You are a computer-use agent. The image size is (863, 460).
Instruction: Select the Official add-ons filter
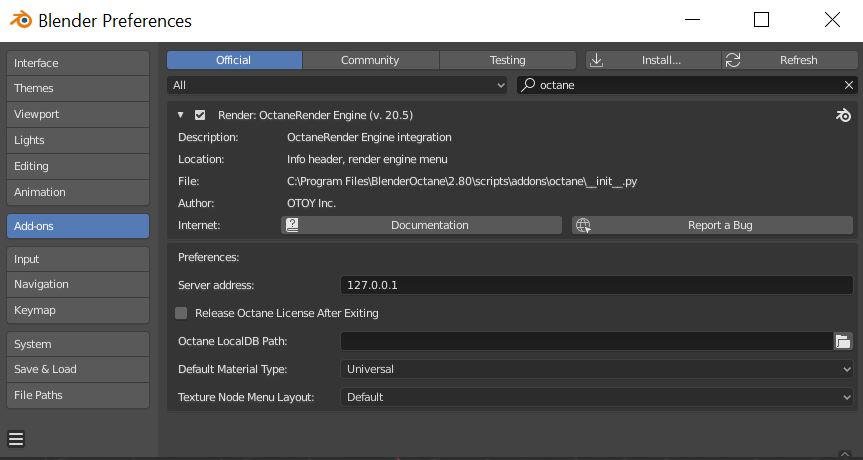coord(234,60)
